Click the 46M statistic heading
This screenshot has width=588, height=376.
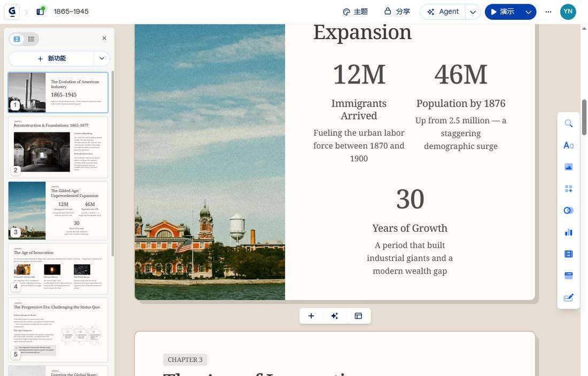coord(461,74)
